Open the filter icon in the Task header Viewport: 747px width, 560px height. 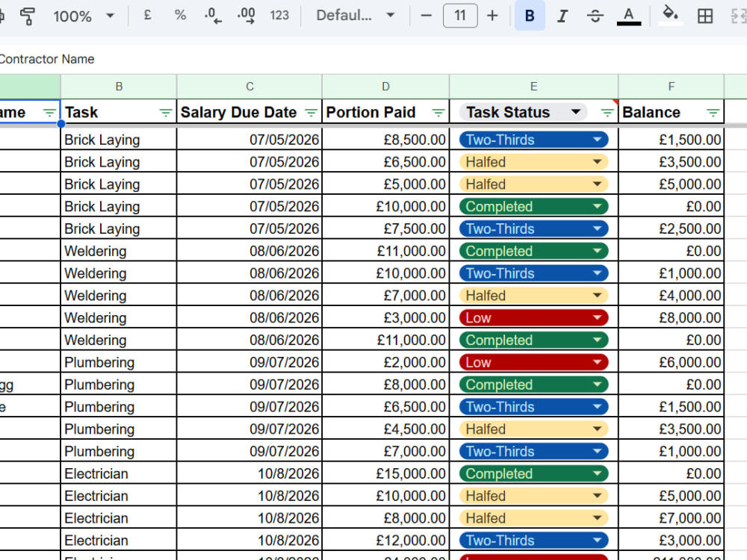165,113
